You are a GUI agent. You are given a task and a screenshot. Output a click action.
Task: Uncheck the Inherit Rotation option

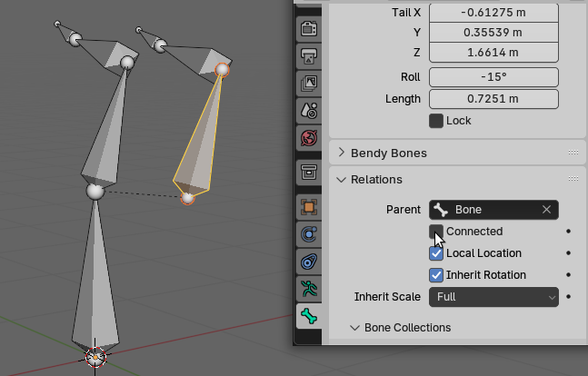click(x=435, y=275)
